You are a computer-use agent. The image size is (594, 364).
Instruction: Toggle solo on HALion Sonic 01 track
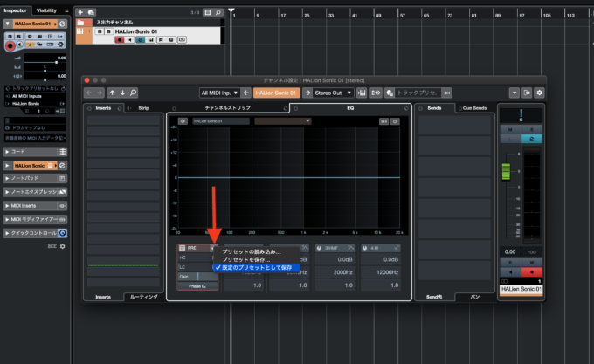108,31
